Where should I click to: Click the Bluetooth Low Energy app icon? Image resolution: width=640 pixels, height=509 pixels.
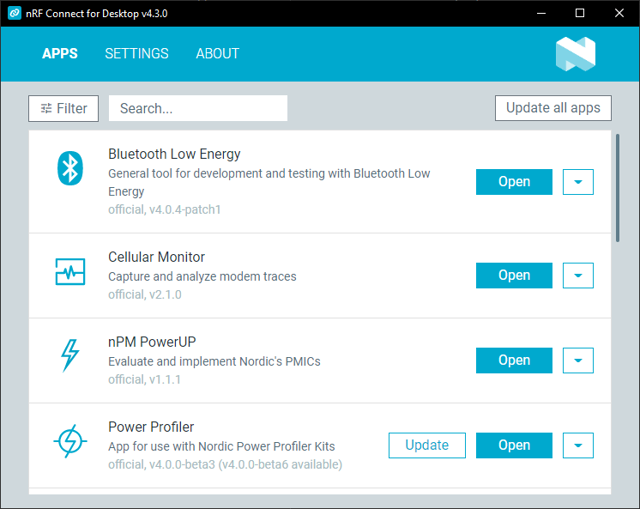click(70, 168)
